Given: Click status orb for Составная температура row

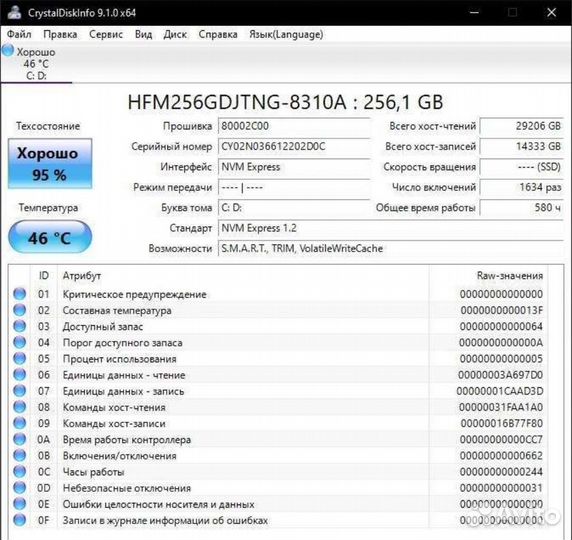Looking at the screenshot, I should [x=20, y=310].
